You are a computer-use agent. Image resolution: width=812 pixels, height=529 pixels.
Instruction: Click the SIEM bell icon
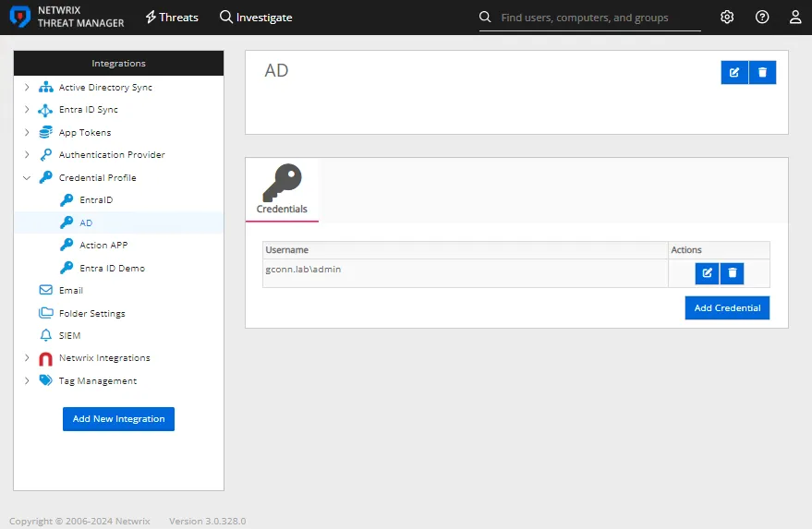[45, 335]
